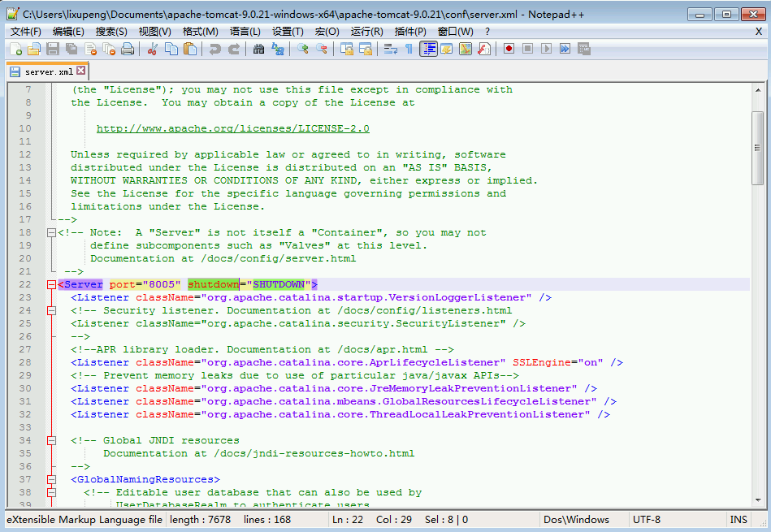Click the Zoom Out magnifier icon
Viewport: 771px width, 532px height.
coord(321,49)
